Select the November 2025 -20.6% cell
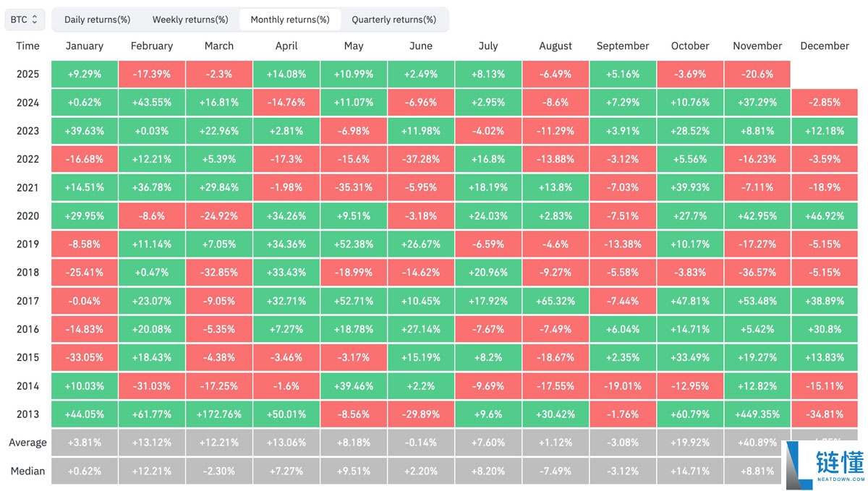The image size is (868, 491). (757, 74)
